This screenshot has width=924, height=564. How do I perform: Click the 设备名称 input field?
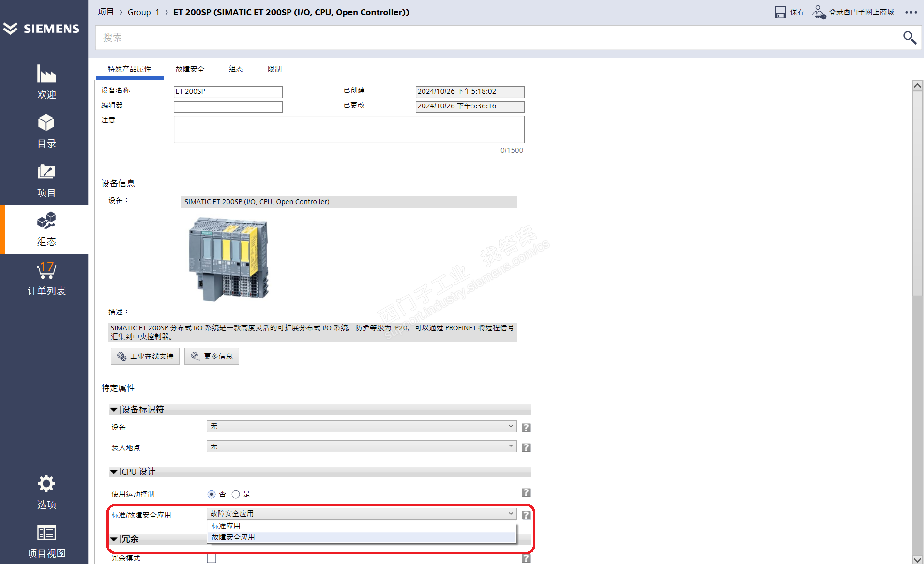click(228, 92)
